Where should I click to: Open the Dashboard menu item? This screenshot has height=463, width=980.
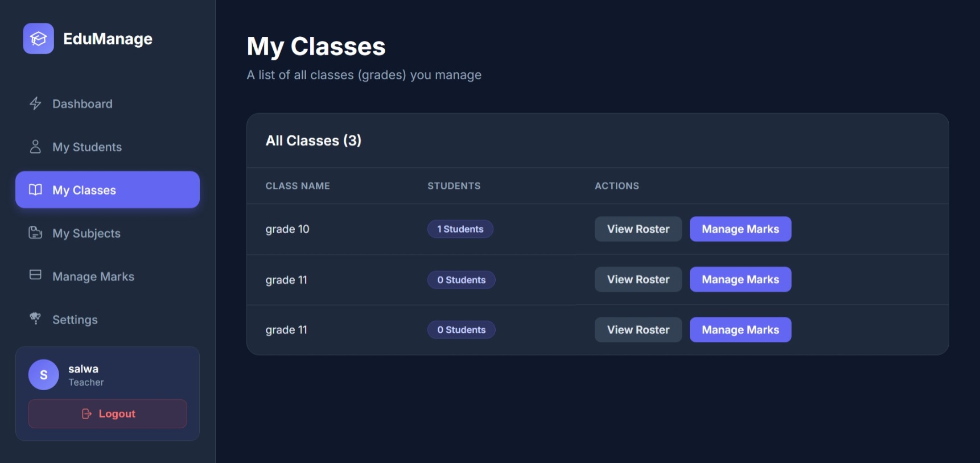[x=83, y=104]
